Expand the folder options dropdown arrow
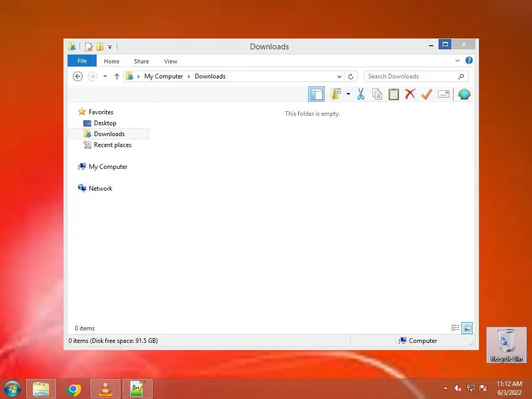The height and width of the screenshot is (399, 532). click(x=348, y=94)
